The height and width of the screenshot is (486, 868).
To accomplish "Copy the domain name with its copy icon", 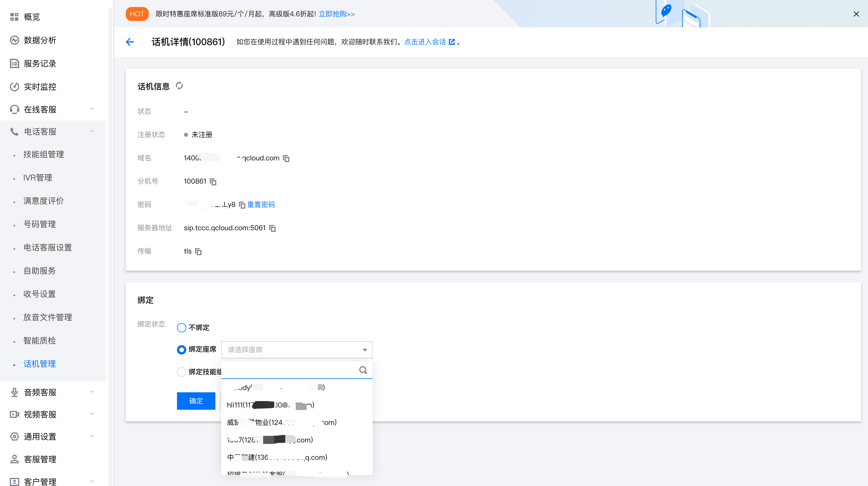I will coord(286,158).
